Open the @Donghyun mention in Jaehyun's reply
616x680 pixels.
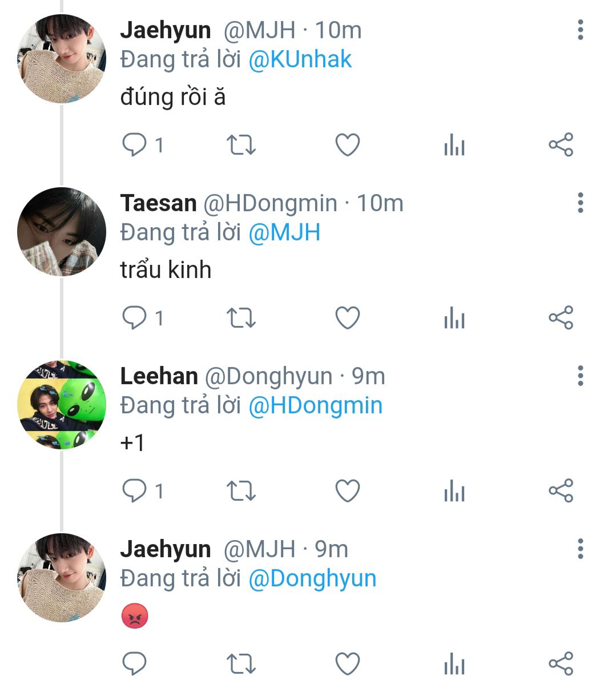[312, 578]
